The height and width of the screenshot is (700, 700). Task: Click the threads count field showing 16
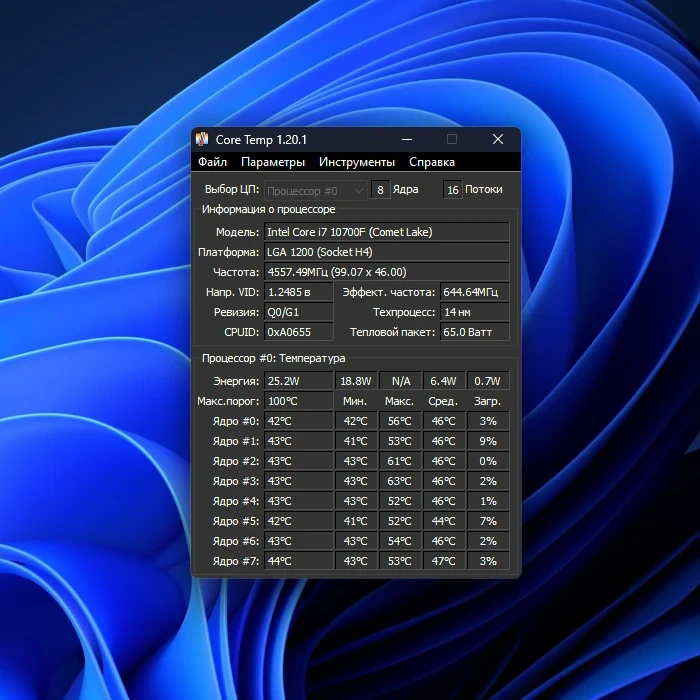[x=453, y=190]
